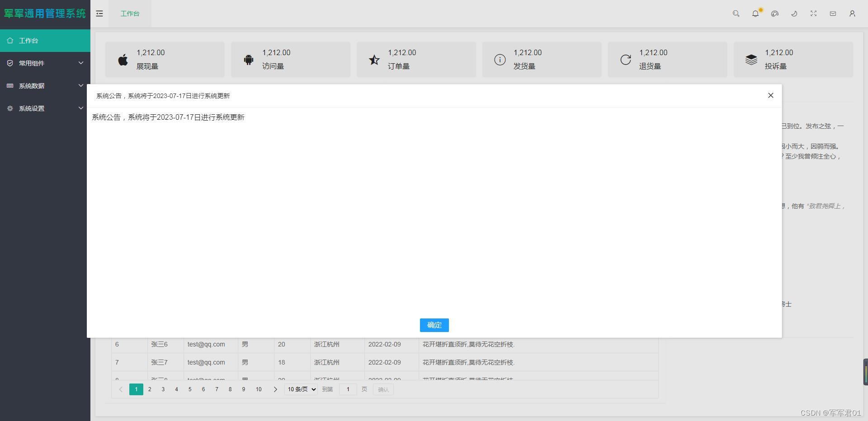Switch to the 工作台 tab

(130, 14)
